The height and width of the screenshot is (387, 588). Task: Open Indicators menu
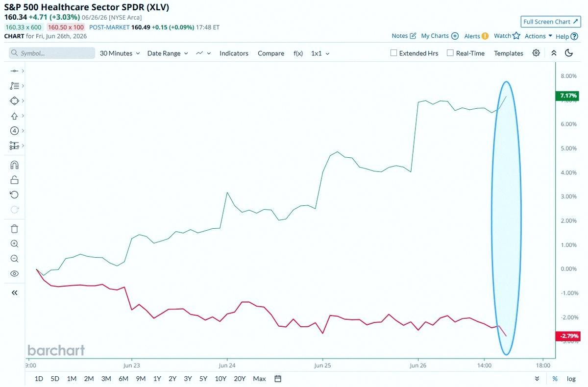point(234,53)
